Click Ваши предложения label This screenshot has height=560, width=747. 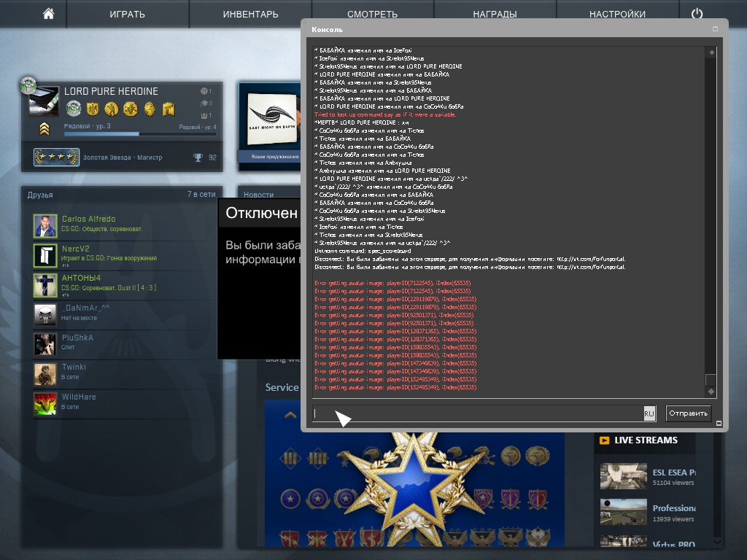[x=275, y=156]
